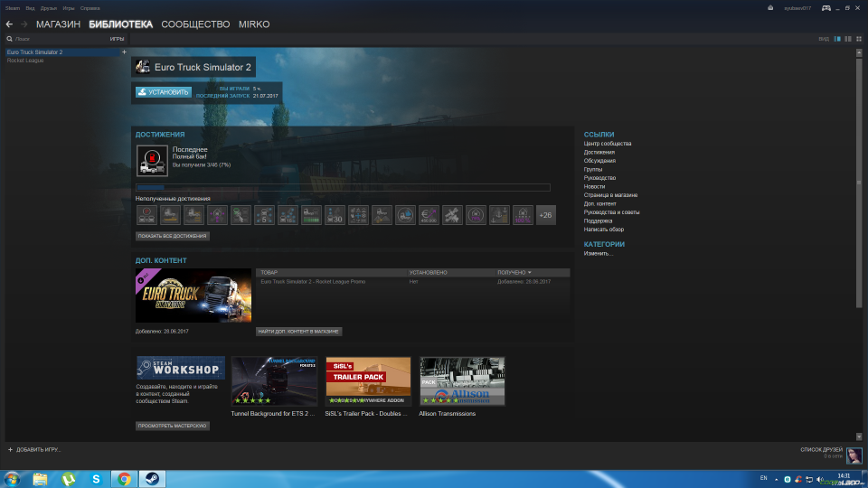Open the Euro Truck Simulator 2 DLC thumbnail
The width and height of the screenshot is (868, 488).
tap(193, 296)
